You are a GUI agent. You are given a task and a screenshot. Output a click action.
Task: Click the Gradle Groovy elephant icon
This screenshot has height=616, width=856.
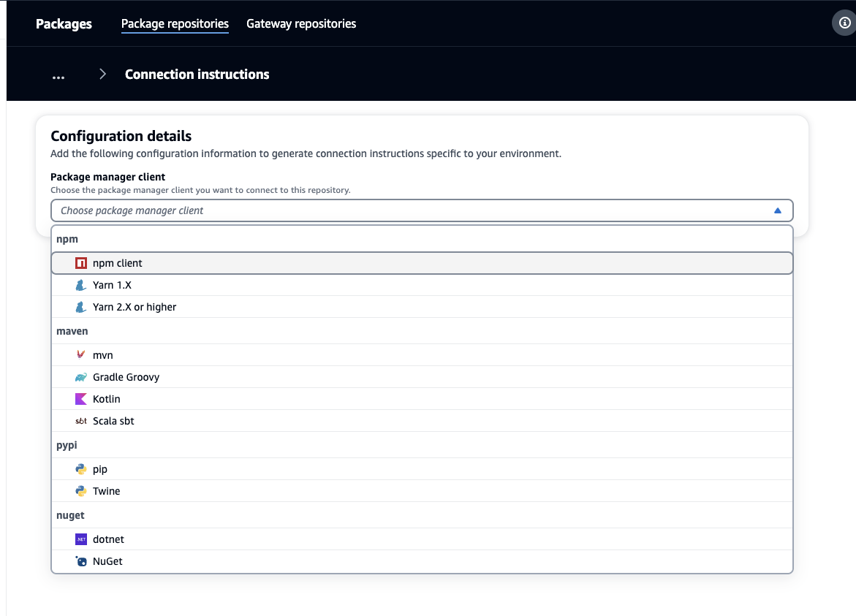(81, 377)
